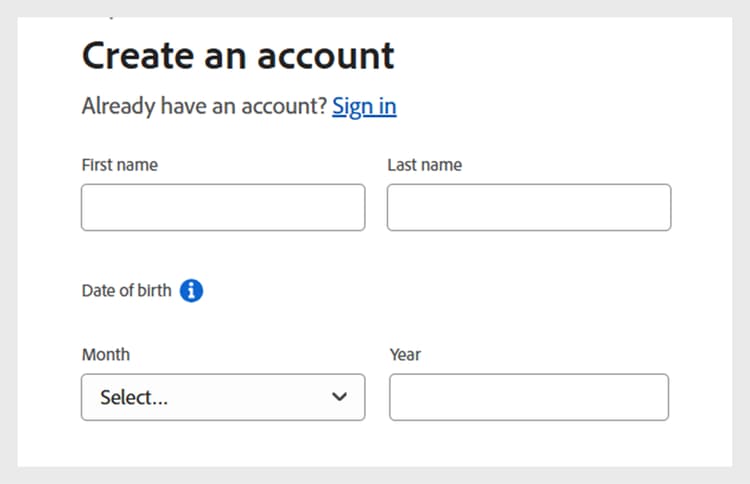
Task: Click the Year label text
Action: (x=404, y=354)
